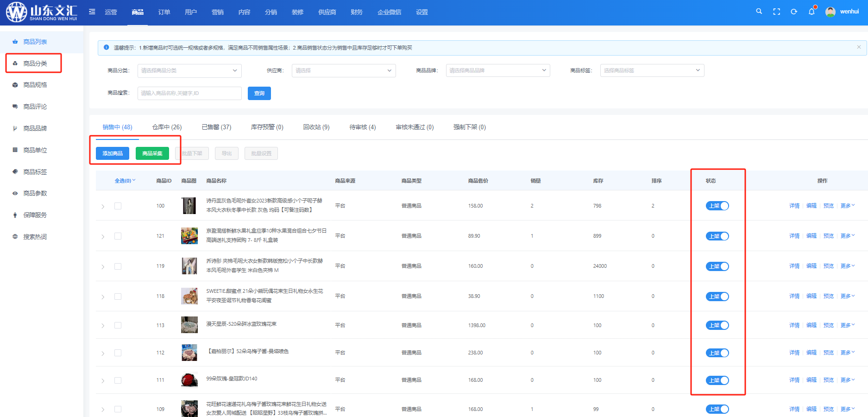Screen dimensions: 868x417
Task: Click the wenhui user avatar
Action: 830,12
